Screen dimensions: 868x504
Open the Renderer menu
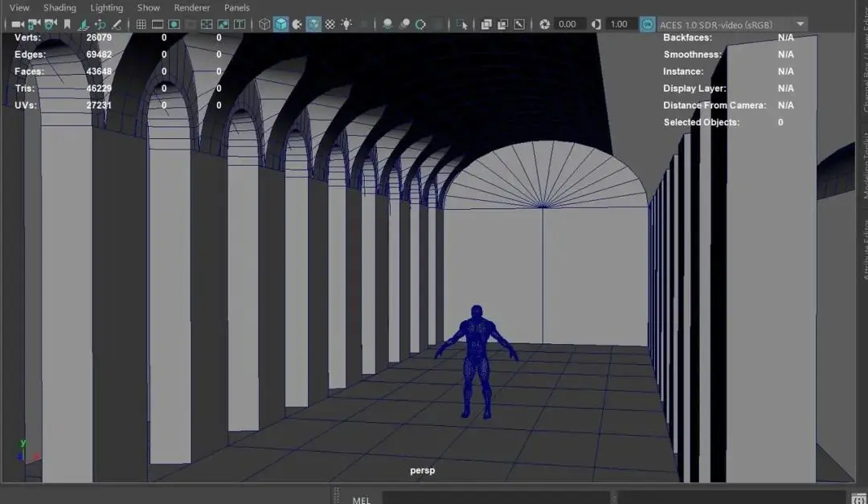[192, 8]
